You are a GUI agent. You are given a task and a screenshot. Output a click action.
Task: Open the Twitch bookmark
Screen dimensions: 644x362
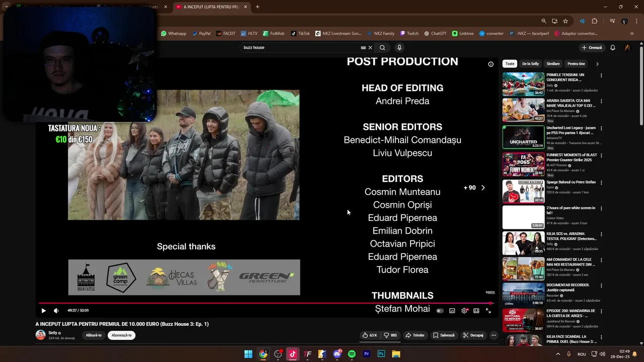[410, 34]
